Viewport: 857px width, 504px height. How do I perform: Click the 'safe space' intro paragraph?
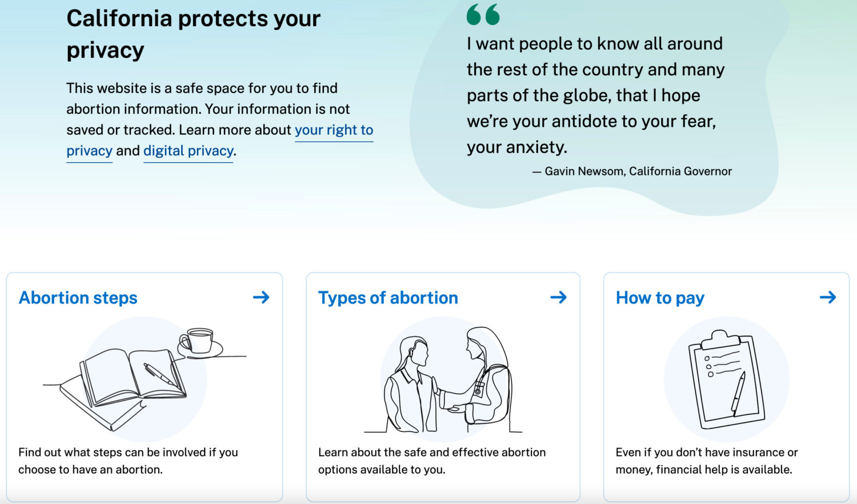point(219,119)
